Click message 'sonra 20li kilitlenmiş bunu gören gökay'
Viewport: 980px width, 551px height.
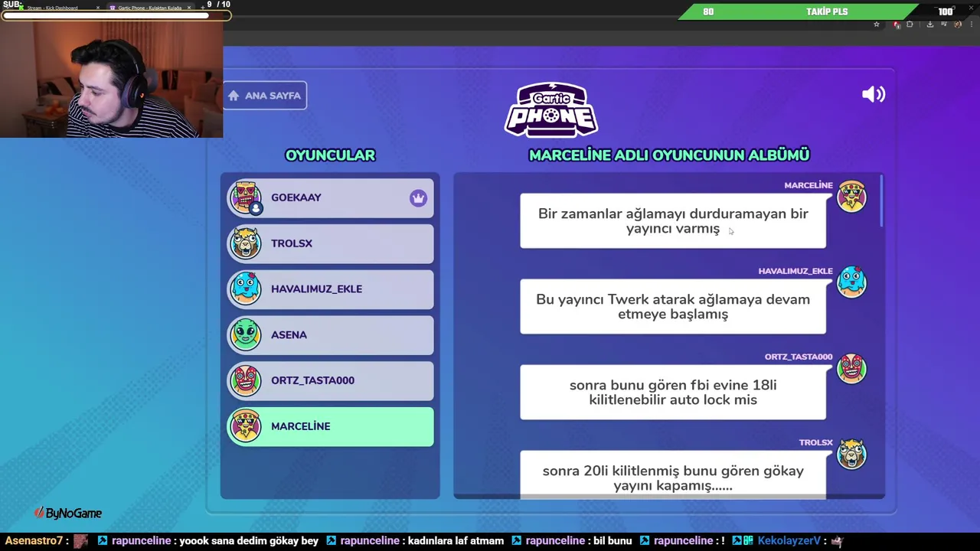click(x=673, y=475)
